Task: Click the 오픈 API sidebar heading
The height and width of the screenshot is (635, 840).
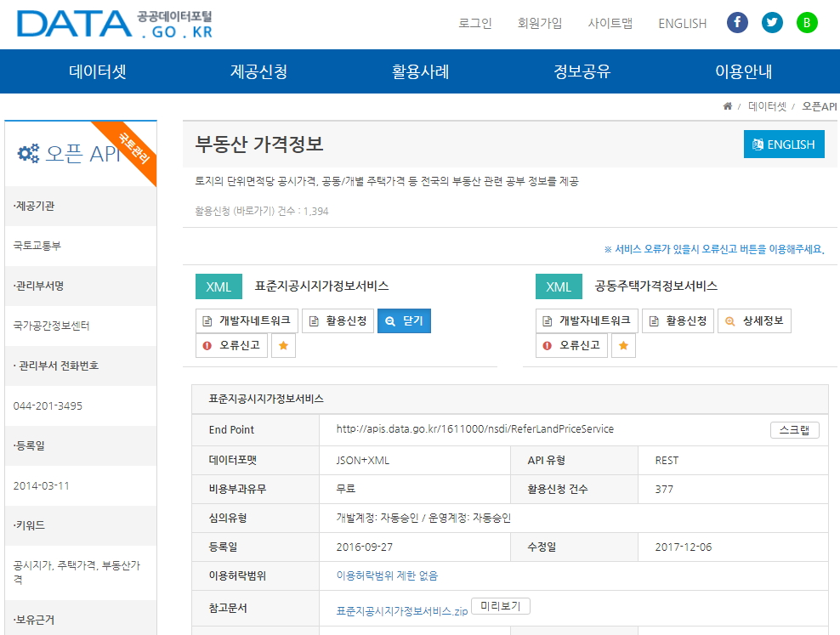Action: (82, 154)
